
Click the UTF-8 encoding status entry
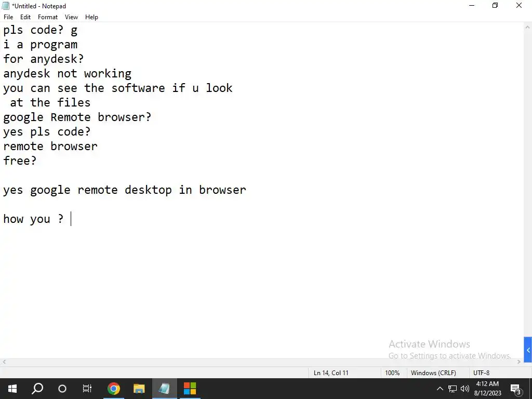click(481, 373)
